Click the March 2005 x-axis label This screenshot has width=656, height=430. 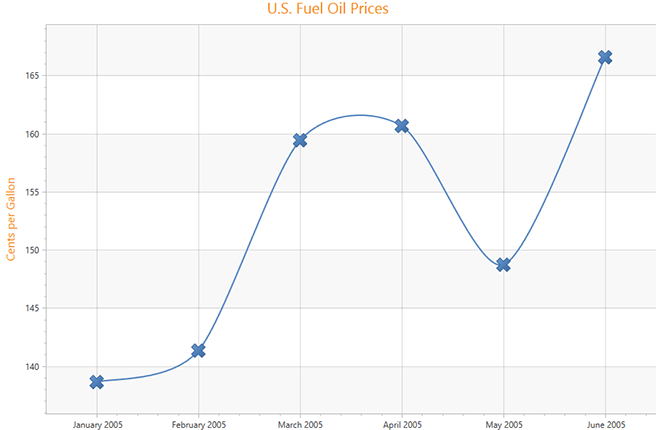(x=300, y=424)
